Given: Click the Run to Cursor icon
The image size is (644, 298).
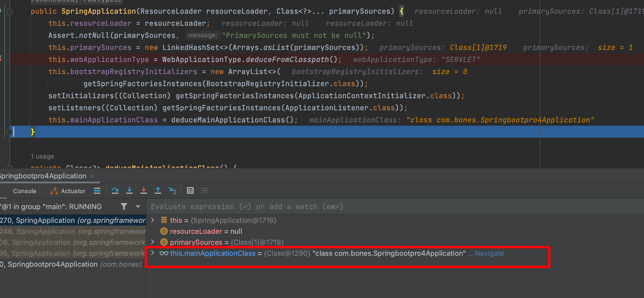Looking at the screenshot, I should click(172, 190).
